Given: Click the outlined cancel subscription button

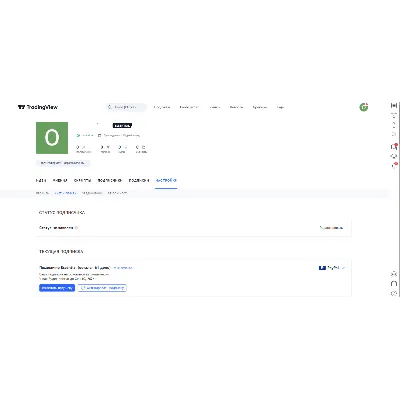Looking at the screenshot, I should (x=102, y=288).
